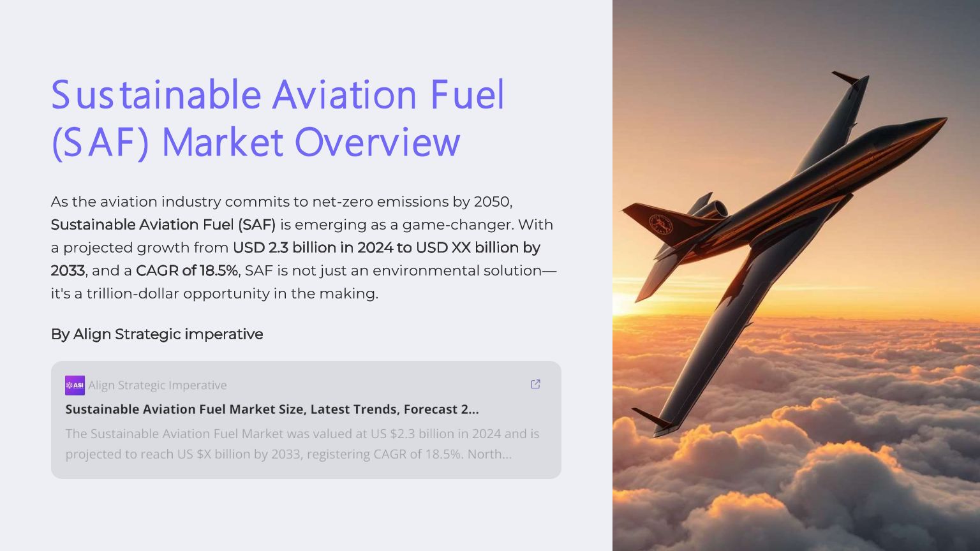Select the "Sustainable Aviation Fuel" title line
The image size is (980, 551).
coord(278,95)
